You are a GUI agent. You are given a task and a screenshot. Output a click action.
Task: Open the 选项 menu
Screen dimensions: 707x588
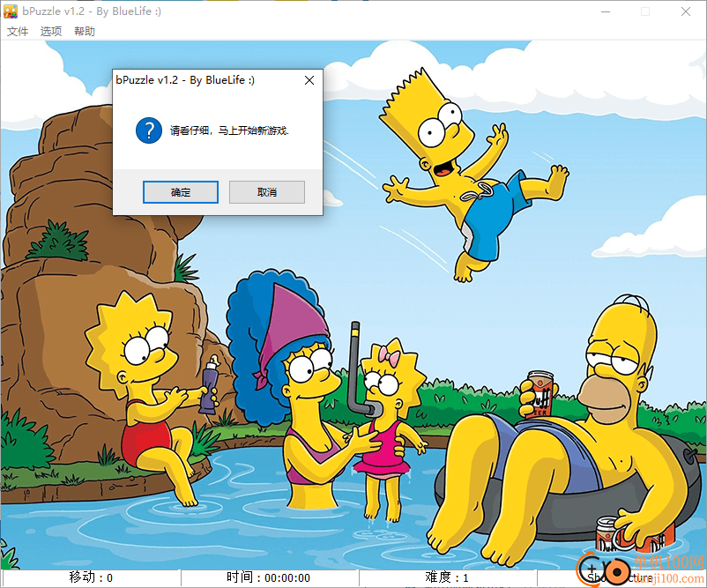51,31
